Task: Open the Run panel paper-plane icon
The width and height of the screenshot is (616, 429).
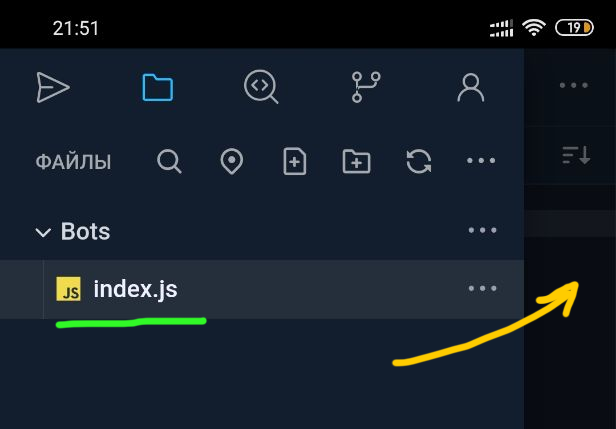Action: 53,87
